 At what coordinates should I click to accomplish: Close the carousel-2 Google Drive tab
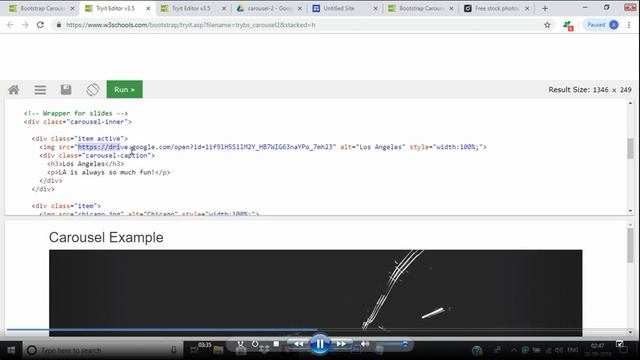tap(300, 8)
